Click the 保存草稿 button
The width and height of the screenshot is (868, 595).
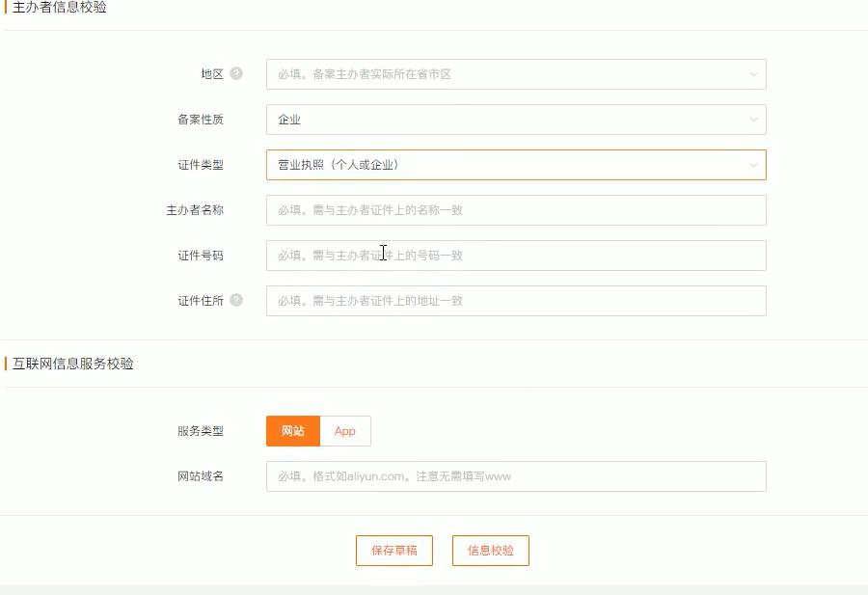(394, 551)
